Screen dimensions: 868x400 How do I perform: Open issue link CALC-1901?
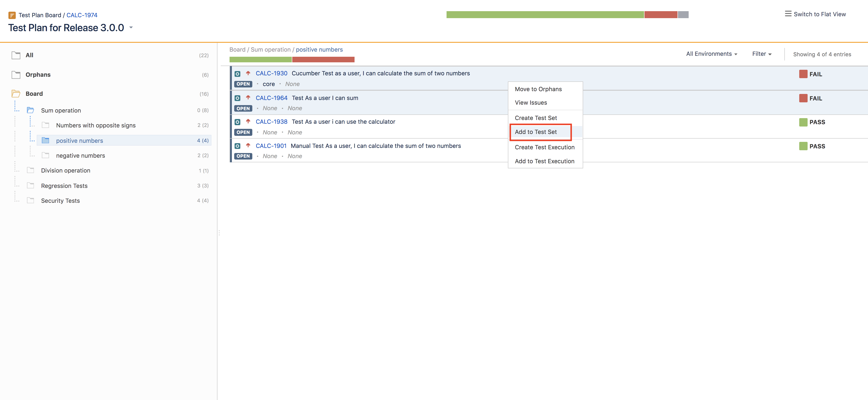coord(271,146)
